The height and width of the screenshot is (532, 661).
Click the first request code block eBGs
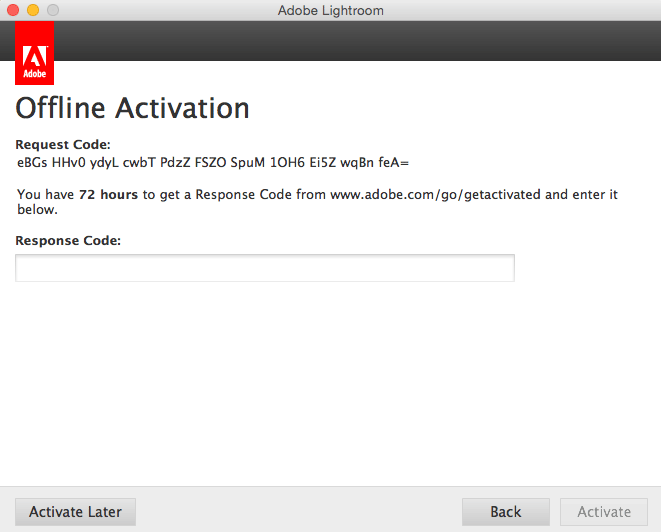pos(32,162)
